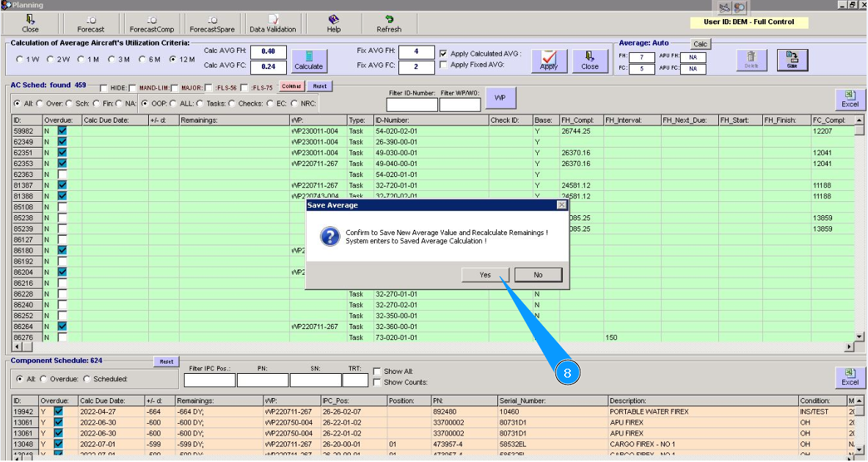
Task: Click the Delete trash icon
Action: click(x=751, y=59)
